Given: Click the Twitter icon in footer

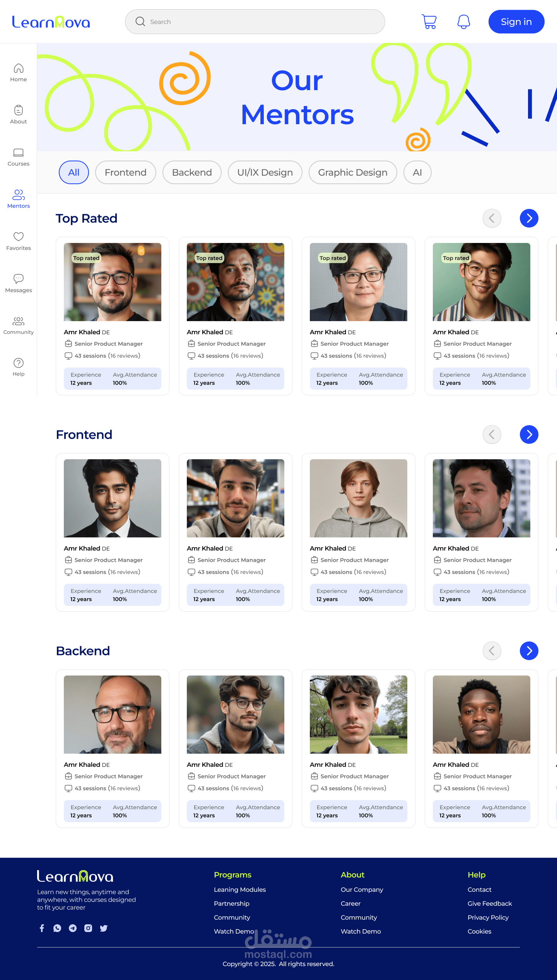Looking at the screenshot, I should (104, 928).
